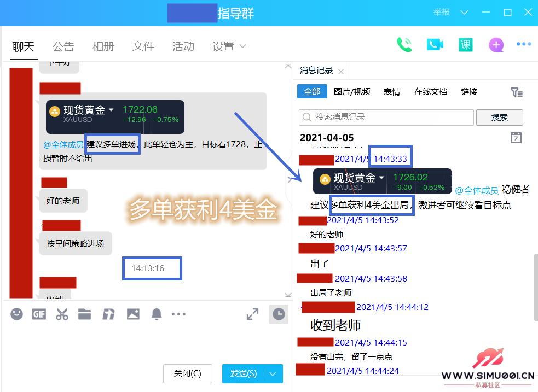
Task: Send a file with the folder icon
Action: (84, 314)
